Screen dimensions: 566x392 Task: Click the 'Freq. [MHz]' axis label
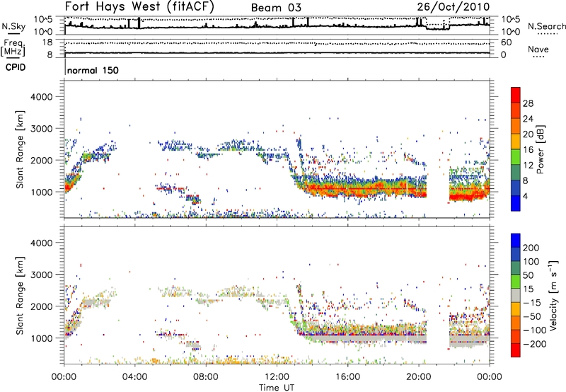13,48
